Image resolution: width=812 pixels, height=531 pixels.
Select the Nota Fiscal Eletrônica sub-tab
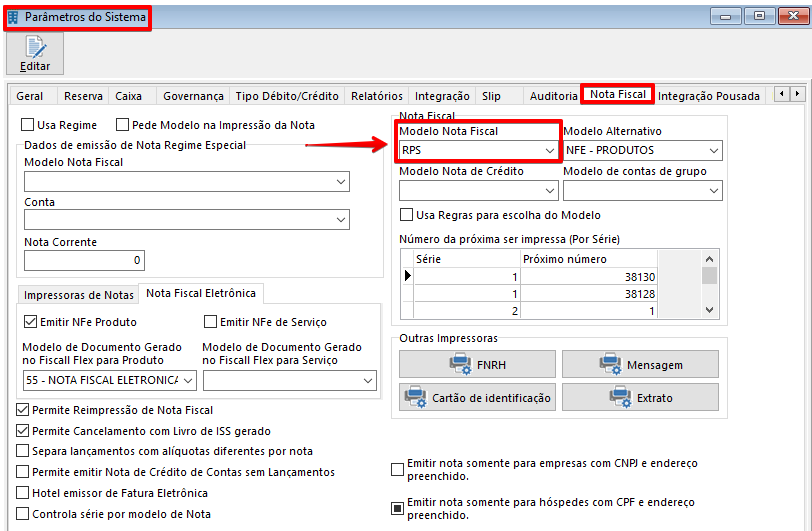tap(201, 293)
